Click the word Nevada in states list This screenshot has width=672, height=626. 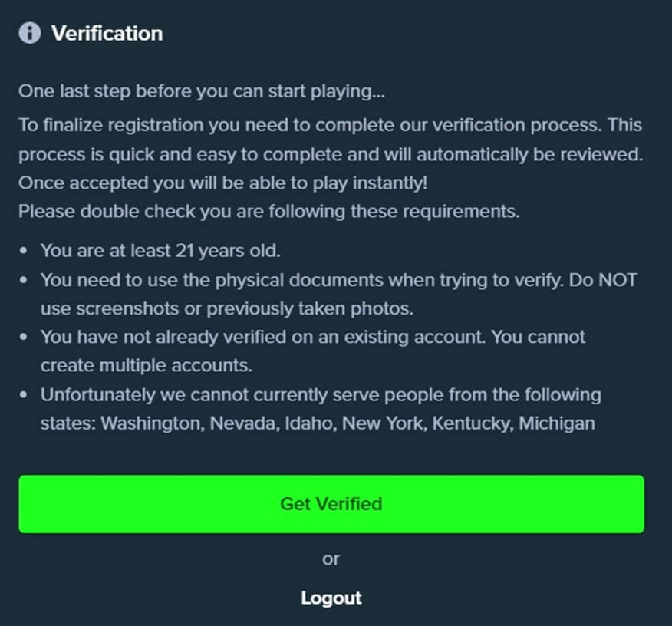click(245, 423)
